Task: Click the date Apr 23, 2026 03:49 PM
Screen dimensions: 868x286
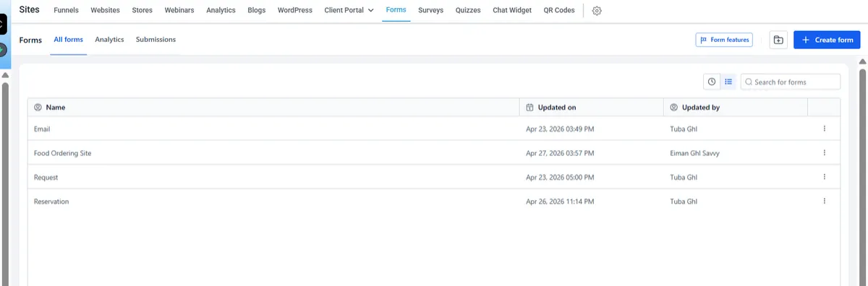Action: click(560, 129)
